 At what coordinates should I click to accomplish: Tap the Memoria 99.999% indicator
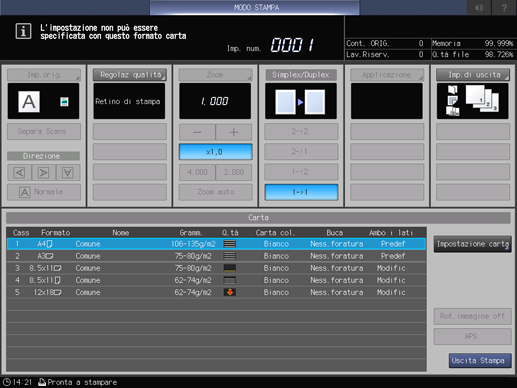point(472,43)
